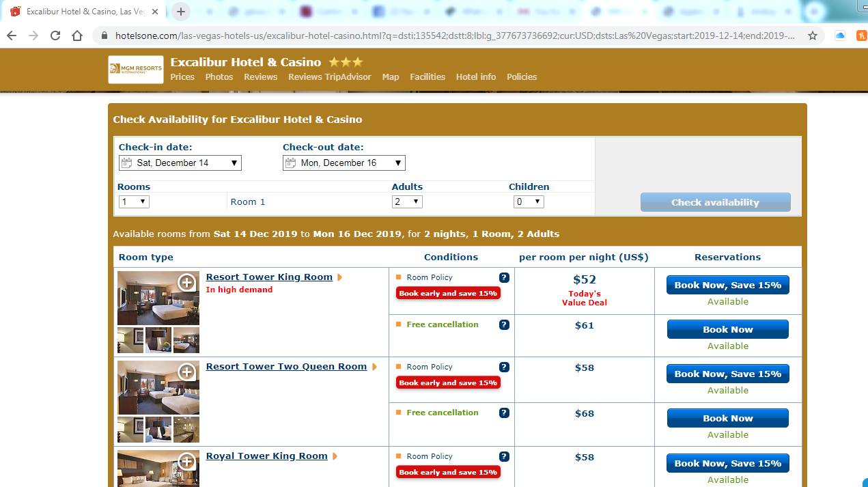
Task: Click the Excalibur Hotel & Casino header title
Action: (x=246, y=62)
